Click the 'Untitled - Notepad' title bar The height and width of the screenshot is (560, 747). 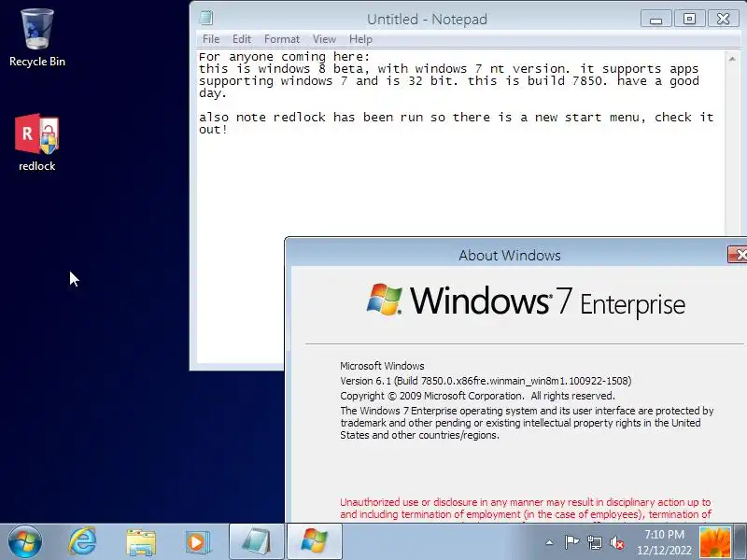coord(427,19)
